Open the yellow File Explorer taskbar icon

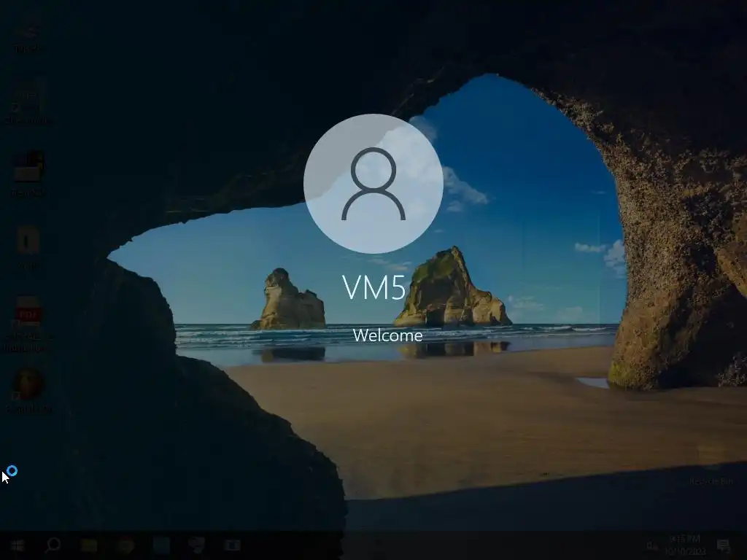(88, 545)
